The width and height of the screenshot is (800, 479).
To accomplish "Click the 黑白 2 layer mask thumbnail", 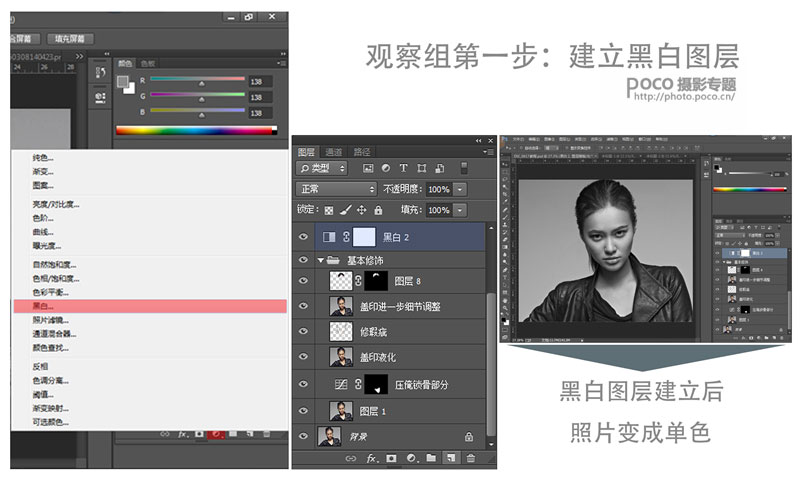I will [364, 237].
